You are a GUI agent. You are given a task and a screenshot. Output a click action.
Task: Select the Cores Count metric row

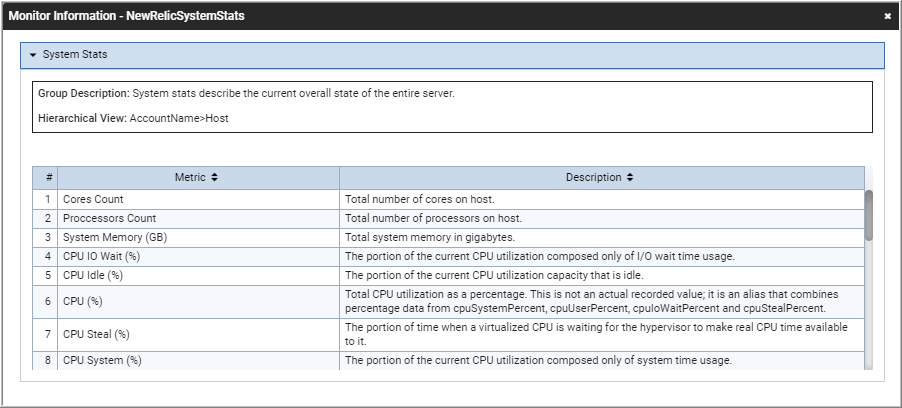448,199
